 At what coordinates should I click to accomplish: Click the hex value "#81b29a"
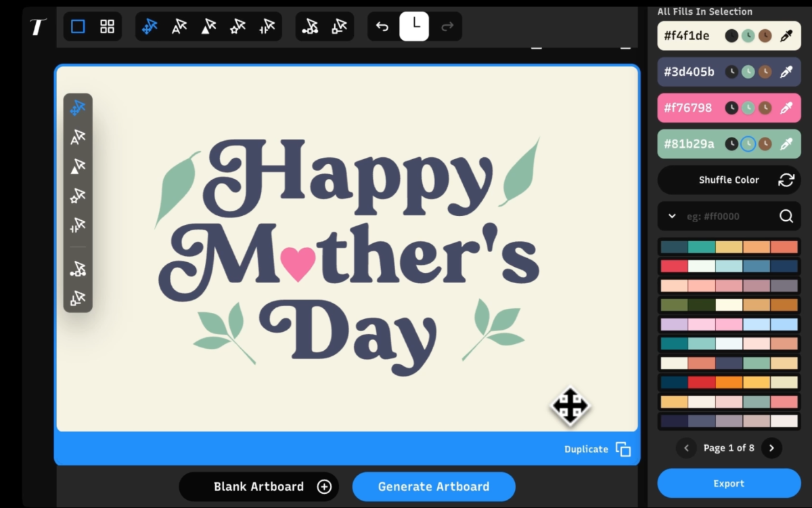tap(687, 144)
